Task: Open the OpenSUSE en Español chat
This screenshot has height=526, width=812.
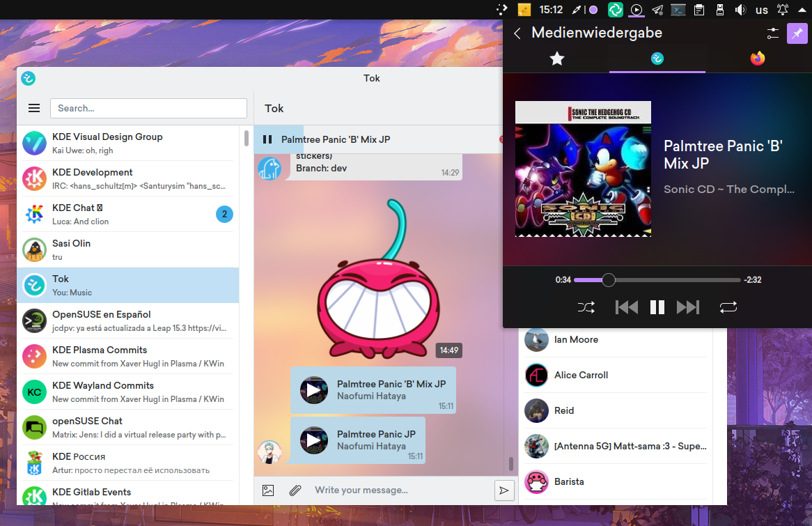Action: 128,320
